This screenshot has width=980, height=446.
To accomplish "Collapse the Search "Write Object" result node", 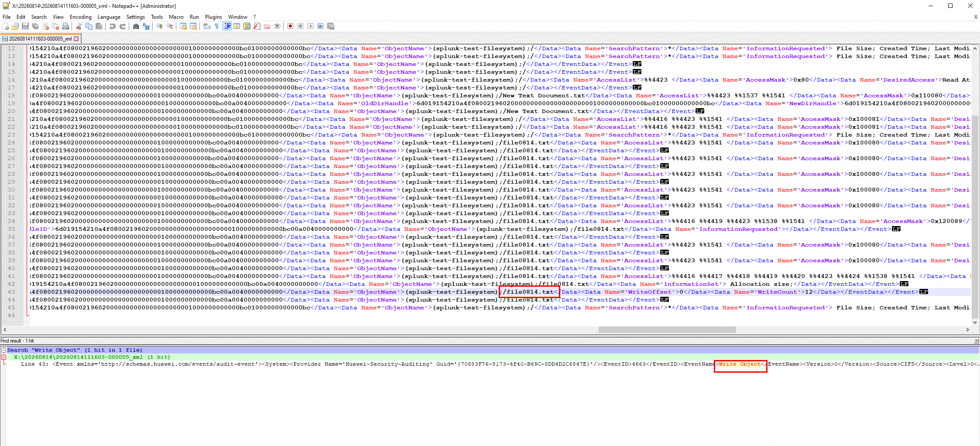I will click(3, 350).
